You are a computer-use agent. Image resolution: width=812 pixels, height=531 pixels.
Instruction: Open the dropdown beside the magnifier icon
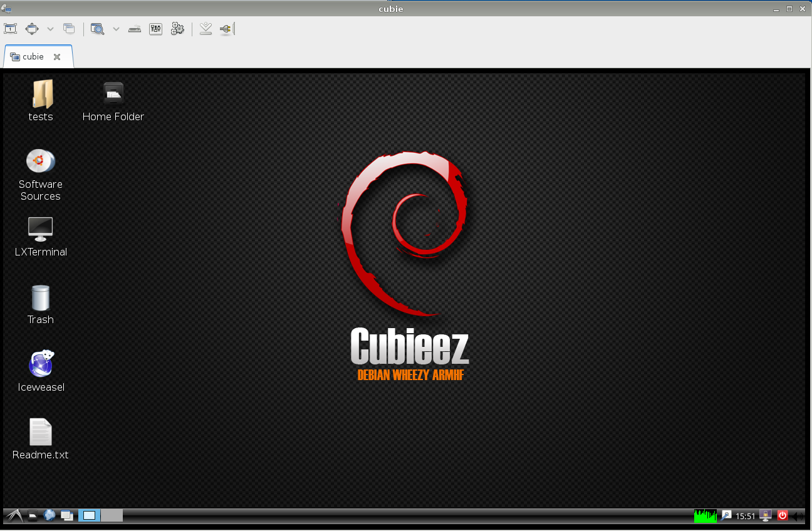point(116,29)
